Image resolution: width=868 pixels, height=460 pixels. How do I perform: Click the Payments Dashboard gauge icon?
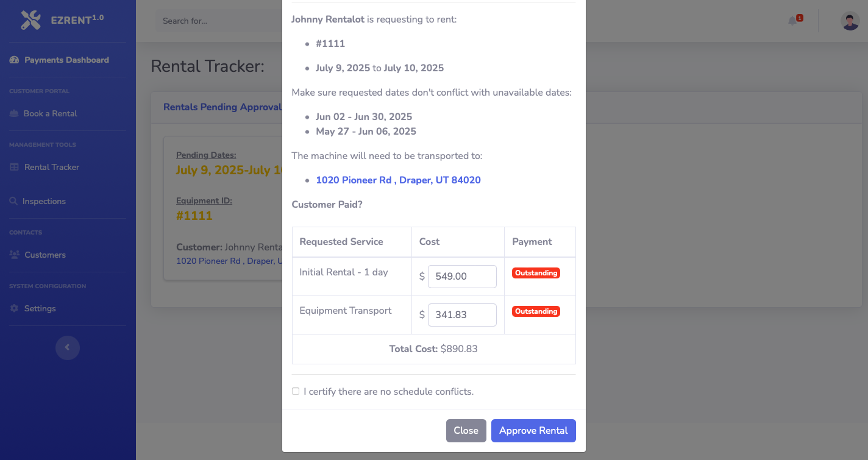click(14, 60)
